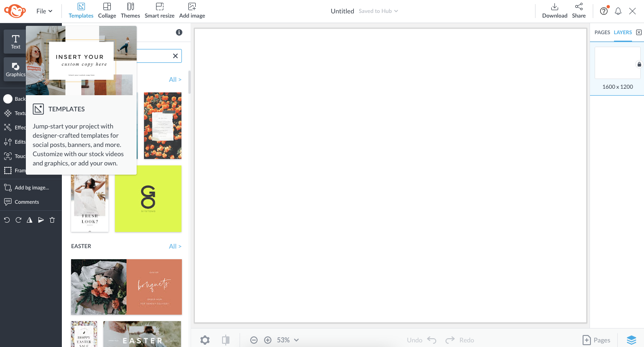Image resolution: width=644 pixels, height=347 pixels.
Task: Click the left sidebar undo arrow
Action: click(7, 220)
